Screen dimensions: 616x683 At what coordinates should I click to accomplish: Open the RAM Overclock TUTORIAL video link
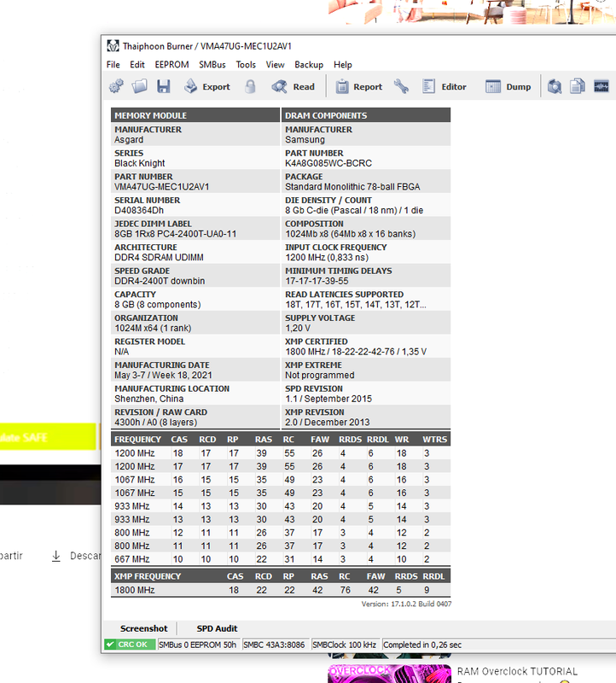(517, 671)
